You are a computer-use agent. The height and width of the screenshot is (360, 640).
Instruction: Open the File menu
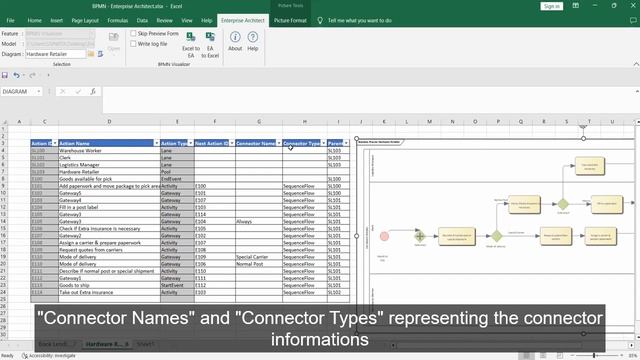pyautogui.click(x=10, y=20)
